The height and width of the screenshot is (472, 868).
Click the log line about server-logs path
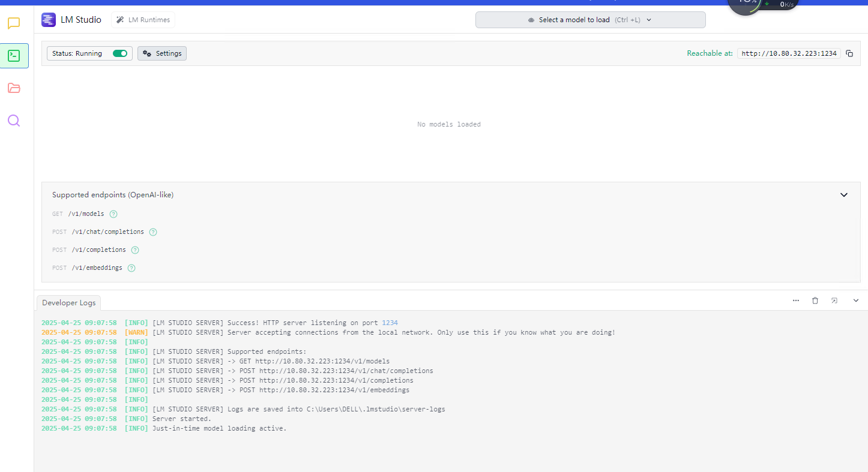243,409
